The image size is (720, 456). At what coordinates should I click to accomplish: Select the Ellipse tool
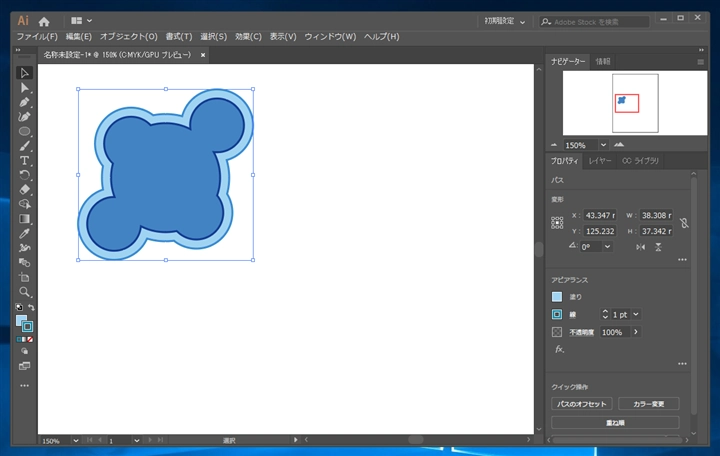[24, 131]
